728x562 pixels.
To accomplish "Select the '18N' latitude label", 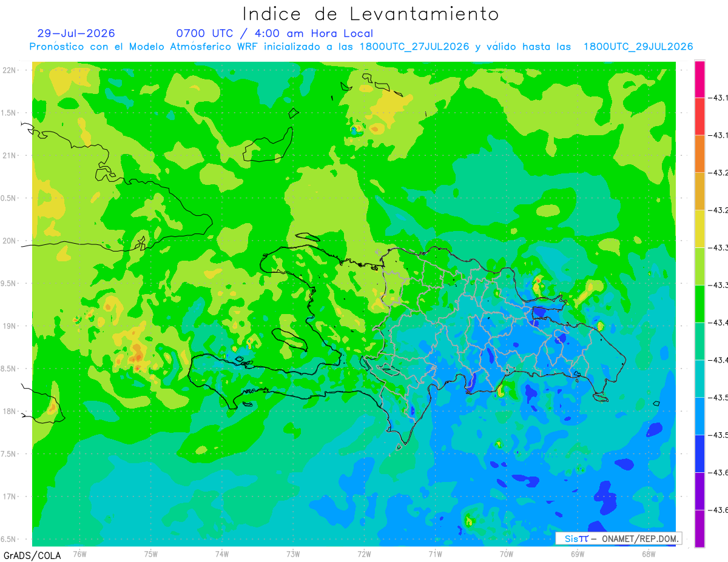I will pyautogui.click(x=10, y=411).
